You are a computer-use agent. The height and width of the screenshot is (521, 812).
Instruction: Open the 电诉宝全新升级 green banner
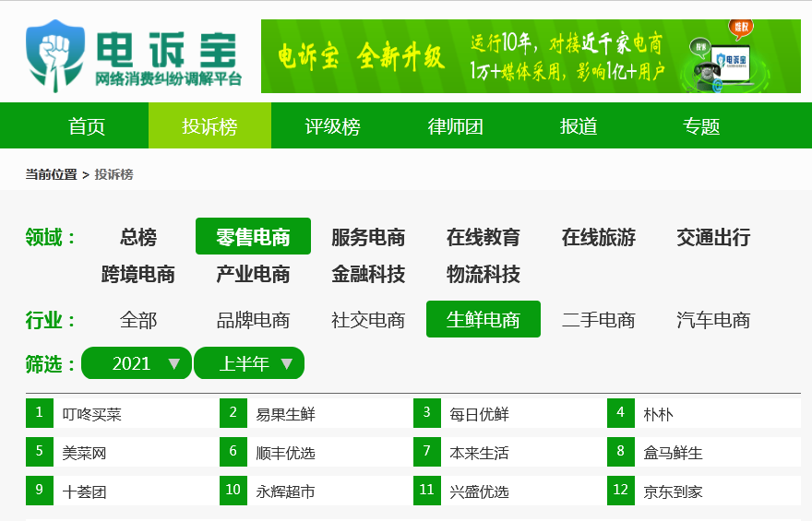[x=531, y=56]
